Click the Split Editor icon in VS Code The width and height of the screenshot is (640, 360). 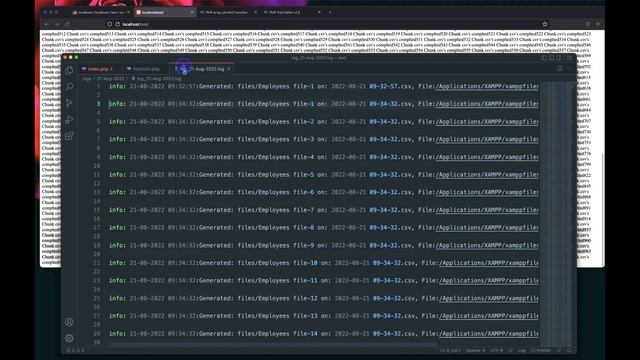coord(560,69)
